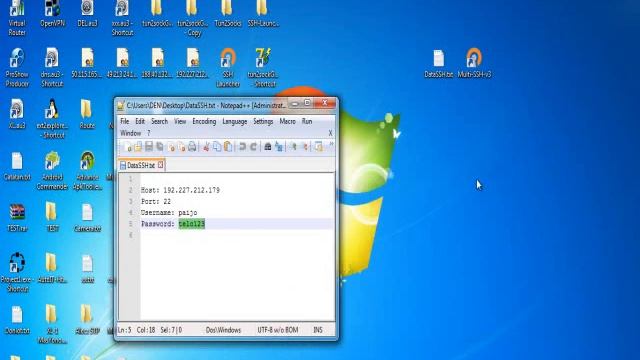Select the dnsau3 Shortcut desktop icon
This screenshot has width=640, height=360.
click(52, 67)
